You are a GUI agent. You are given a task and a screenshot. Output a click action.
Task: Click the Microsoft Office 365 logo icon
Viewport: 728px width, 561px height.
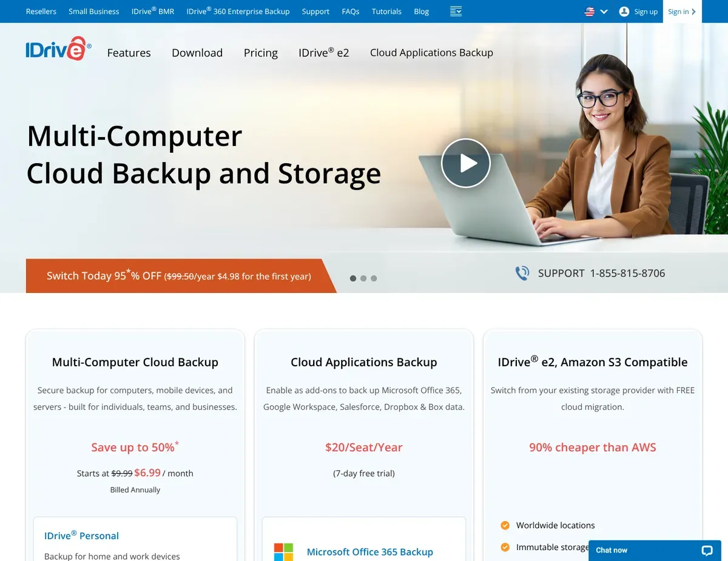click(283, 552)
